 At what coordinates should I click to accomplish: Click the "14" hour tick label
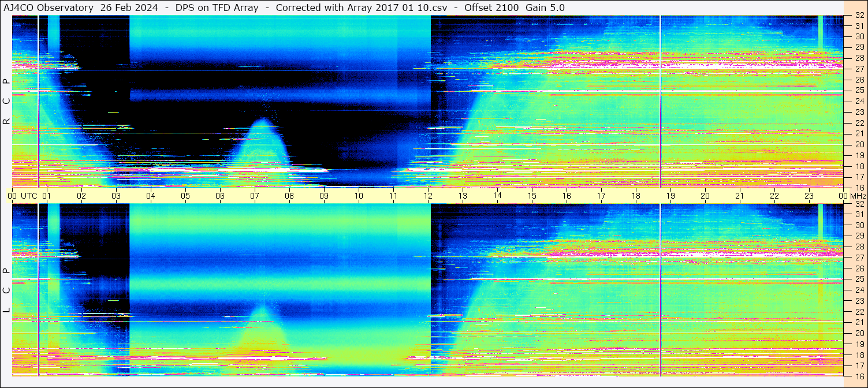tap(497, 196)
